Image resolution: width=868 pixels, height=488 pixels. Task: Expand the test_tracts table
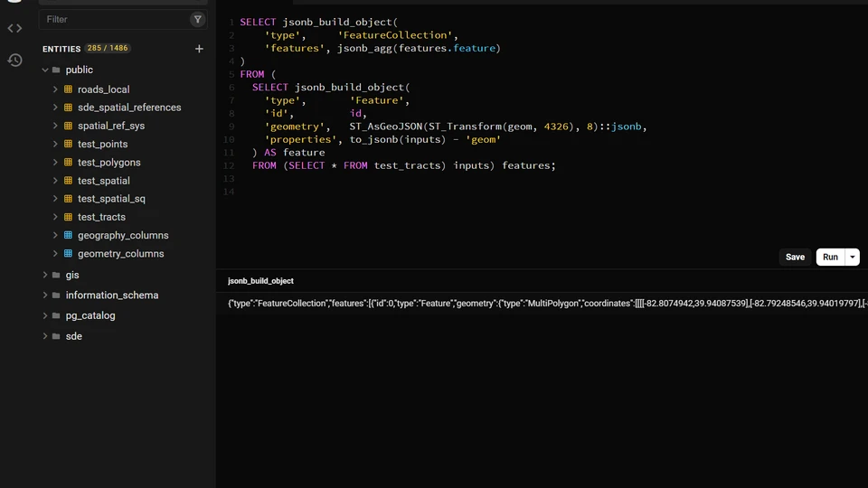(55, 217)
